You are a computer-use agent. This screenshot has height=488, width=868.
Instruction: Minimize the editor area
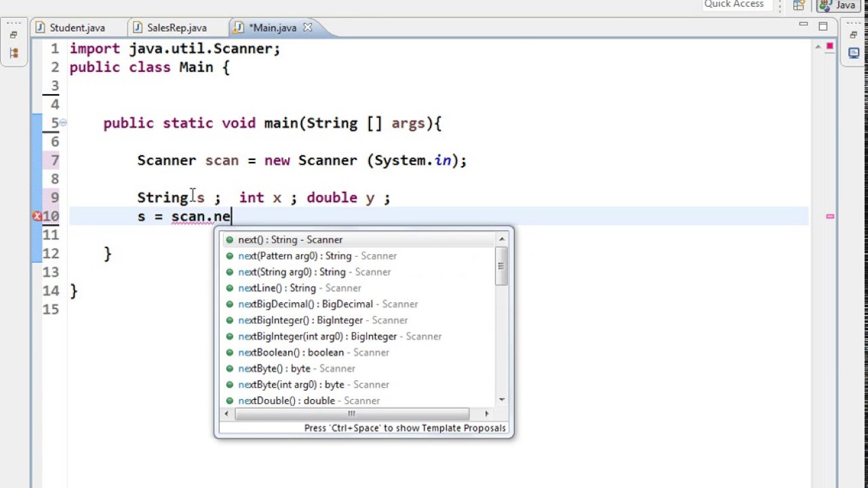click(x=804, y=25)
